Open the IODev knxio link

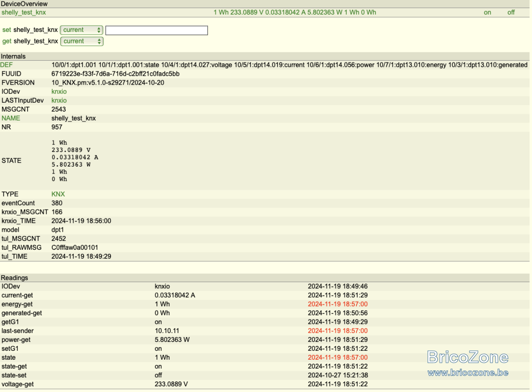(59, 92)
